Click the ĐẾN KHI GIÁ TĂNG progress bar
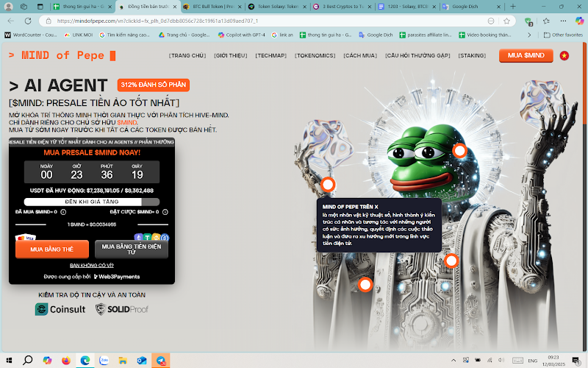Image resolution: width=588 pixels, height=368 pixels. click(92, 202)
